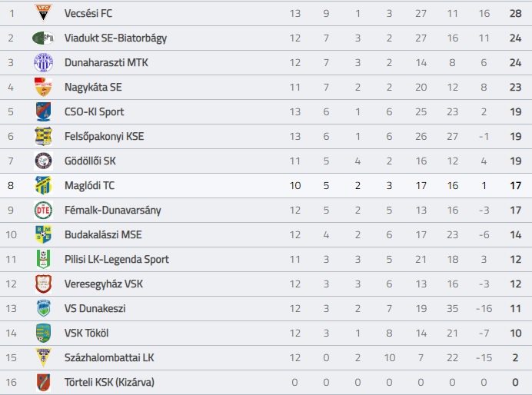Click the Vecsési FC club crest
The image size is (532, 395).
tap(43, 13)
